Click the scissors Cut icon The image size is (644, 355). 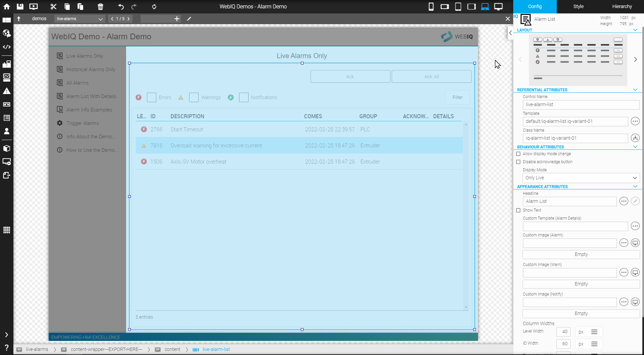[53, 6]
